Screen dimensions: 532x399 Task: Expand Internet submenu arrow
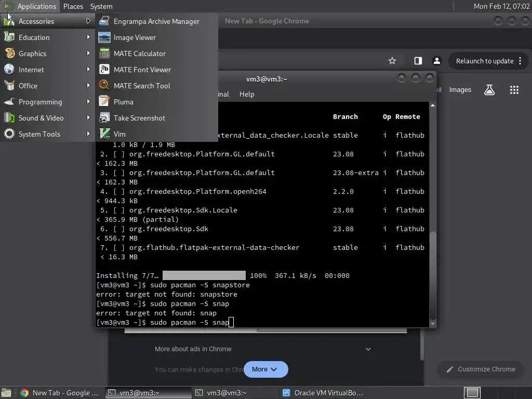[88, 69]
